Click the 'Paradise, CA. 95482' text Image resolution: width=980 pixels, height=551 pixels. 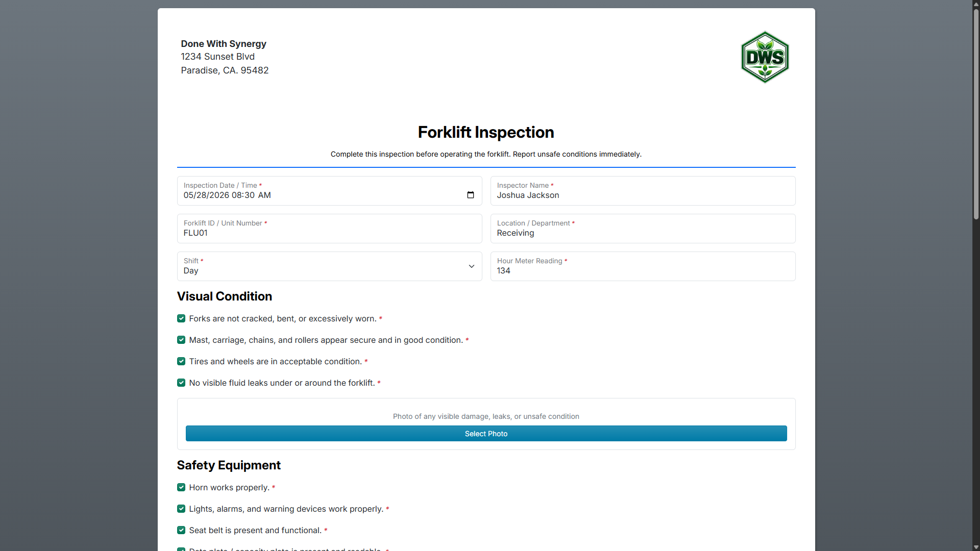(x=225, y=70)
